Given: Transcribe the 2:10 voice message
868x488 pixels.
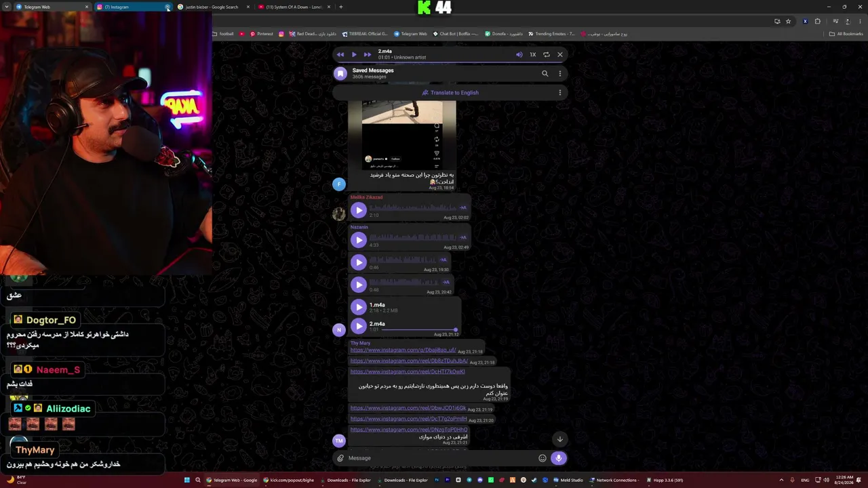Looking at the screenshot, I should coord(463,207).
